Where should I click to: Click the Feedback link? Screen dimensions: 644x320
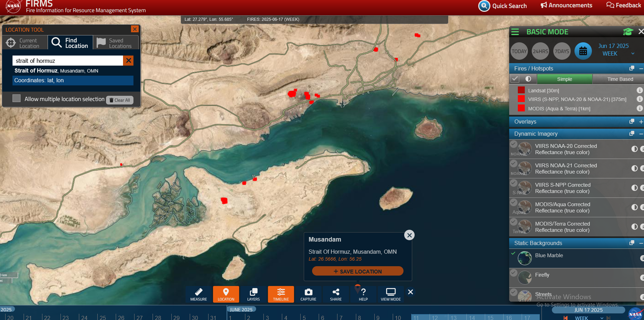[x=623, y=5]
